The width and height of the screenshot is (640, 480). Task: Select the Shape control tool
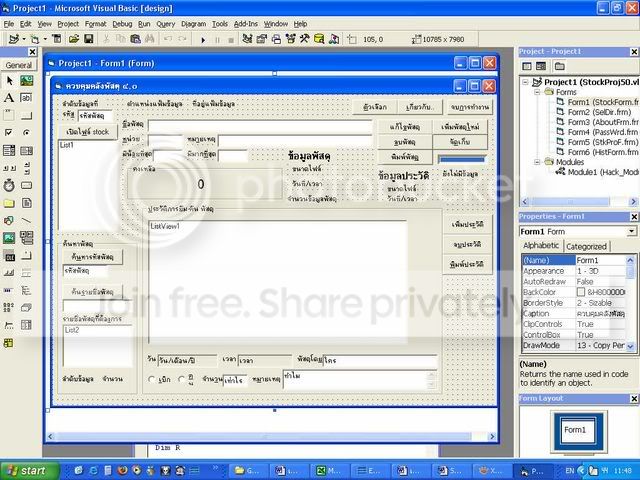pyautogui.click(x=9, y=221)
